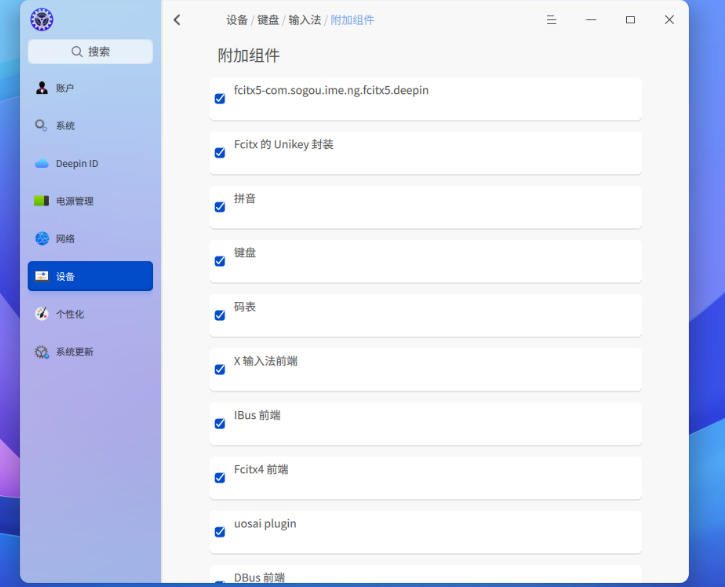Click the 码表 addon label
Image resolution: width=725 pixels, height=587 pixels.
point(245,307)
